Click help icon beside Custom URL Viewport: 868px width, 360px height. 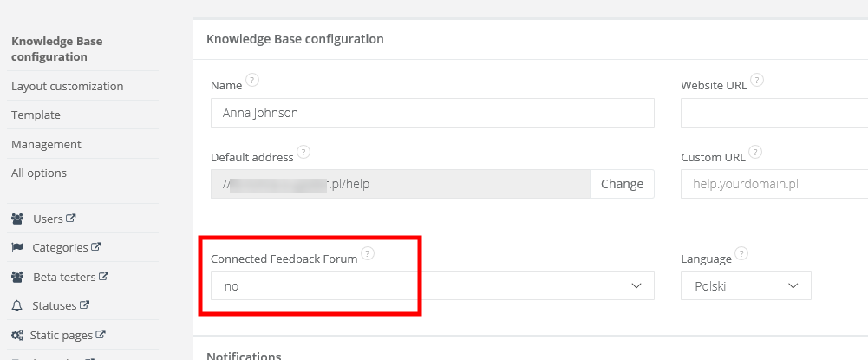point(756,152)
